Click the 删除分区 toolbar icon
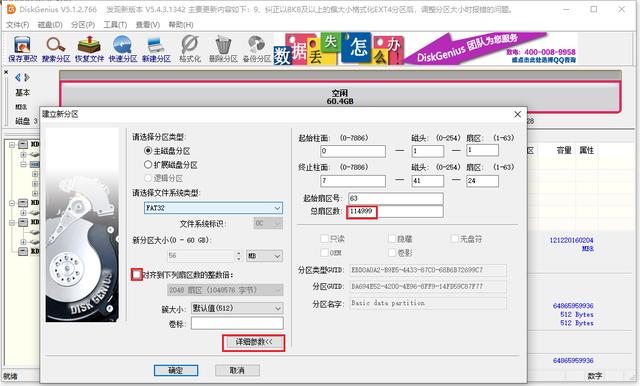The width and height of the screenshot is (640, 386). (223, 49)
